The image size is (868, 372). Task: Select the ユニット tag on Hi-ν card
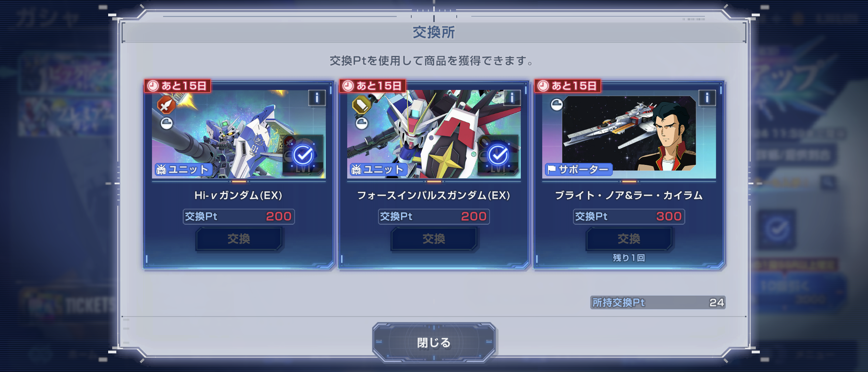(x=183, y=169)
